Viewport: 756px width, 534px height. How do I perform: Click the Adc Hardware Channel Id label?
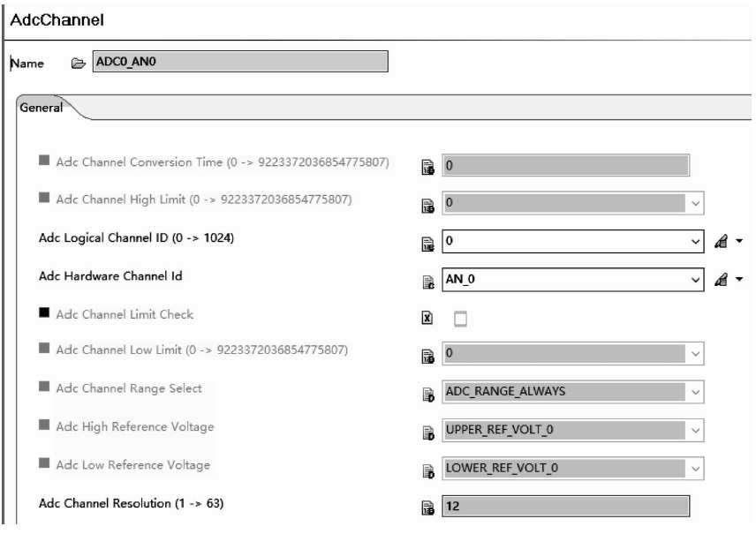coord(110,276)
